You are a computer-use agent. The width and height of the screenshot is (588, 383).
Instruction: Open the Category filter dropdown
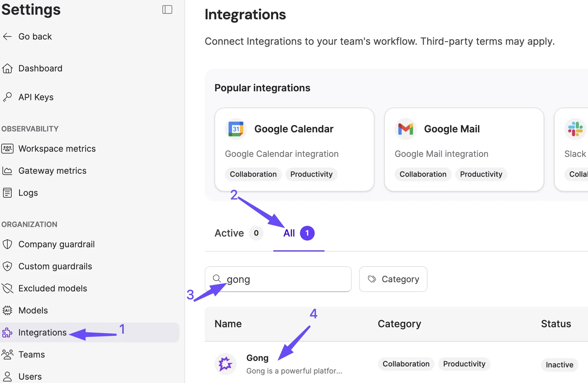click(393, 279)
